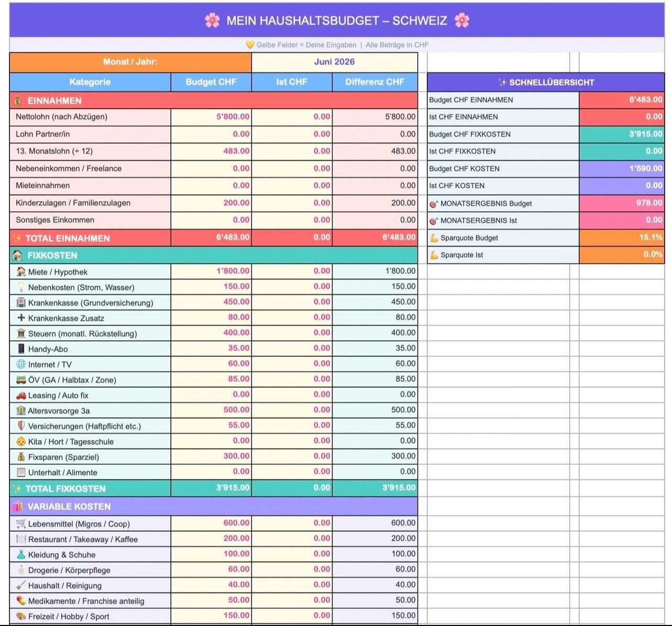
Task: Click the SCHNELLÜBERSICHT panel header
Action: tap(546, 82)
